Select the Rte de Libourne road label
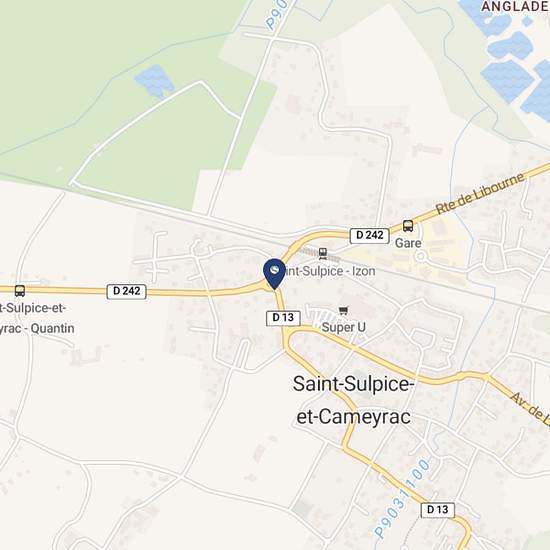The height and width of the screenshot is (550, 550). pyautogui.click(x=480, y=193)
